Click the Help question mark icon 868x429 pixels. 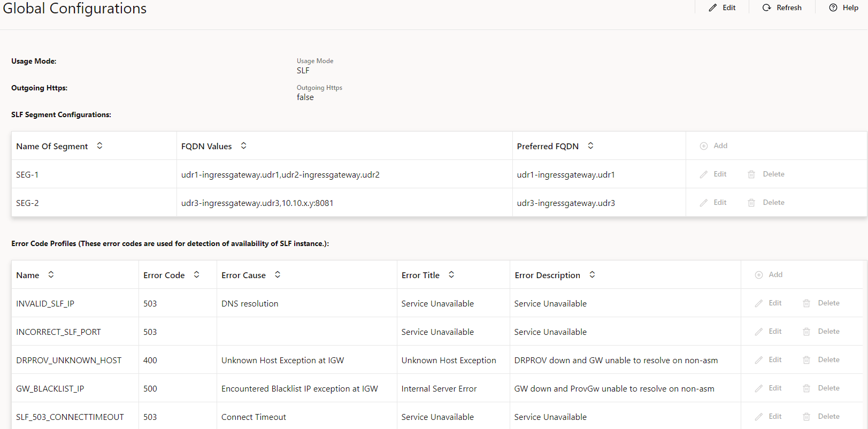(x=833, y=7)
